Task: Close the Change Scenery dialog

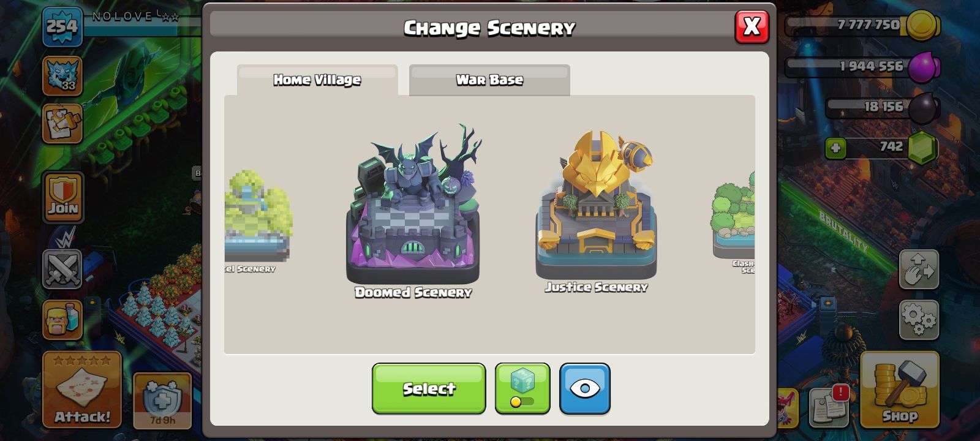Action: point(752,27)
